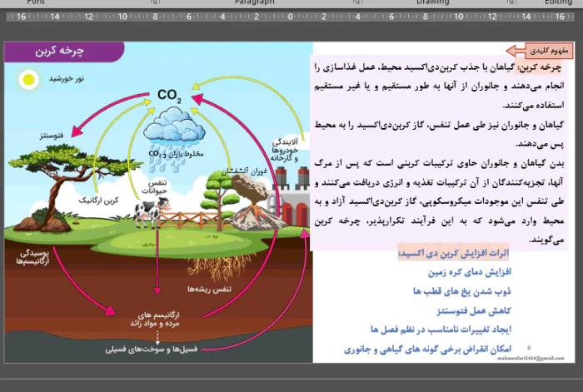Click the large CO2 label above the cloud

[169, 96]
